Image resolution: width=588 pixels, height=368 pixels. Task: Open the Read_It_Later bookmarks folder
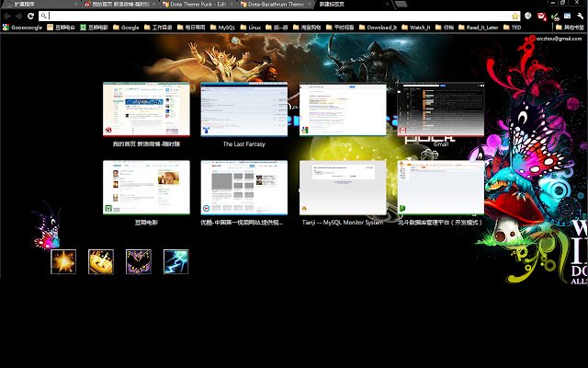coord(478,28)
